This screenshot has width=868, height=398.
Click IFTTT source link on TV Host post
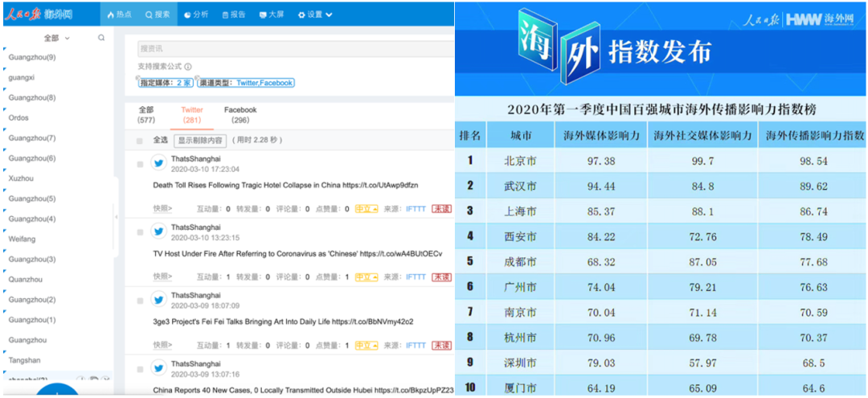tap(416, 277)
